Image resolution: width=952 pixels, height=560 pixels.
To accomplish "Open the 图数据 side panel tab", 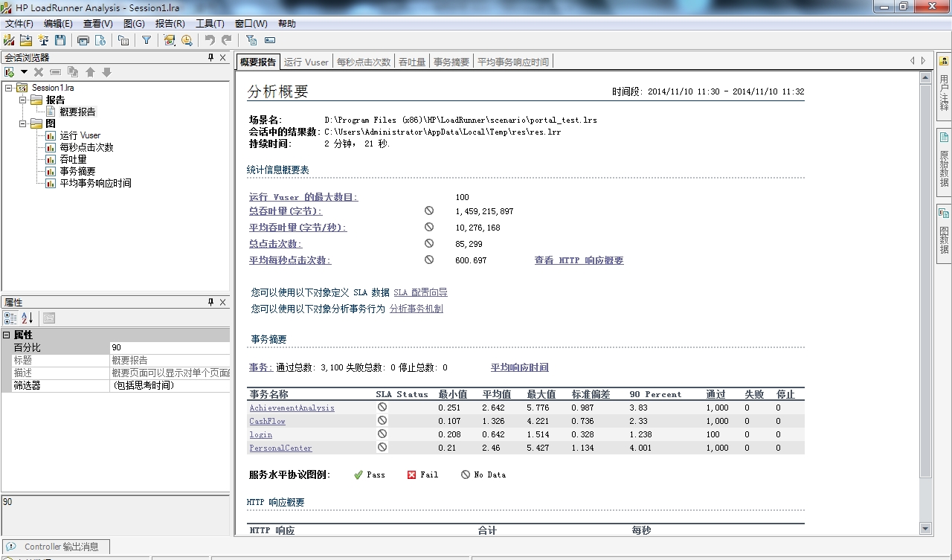I will (x=944, y=232).
